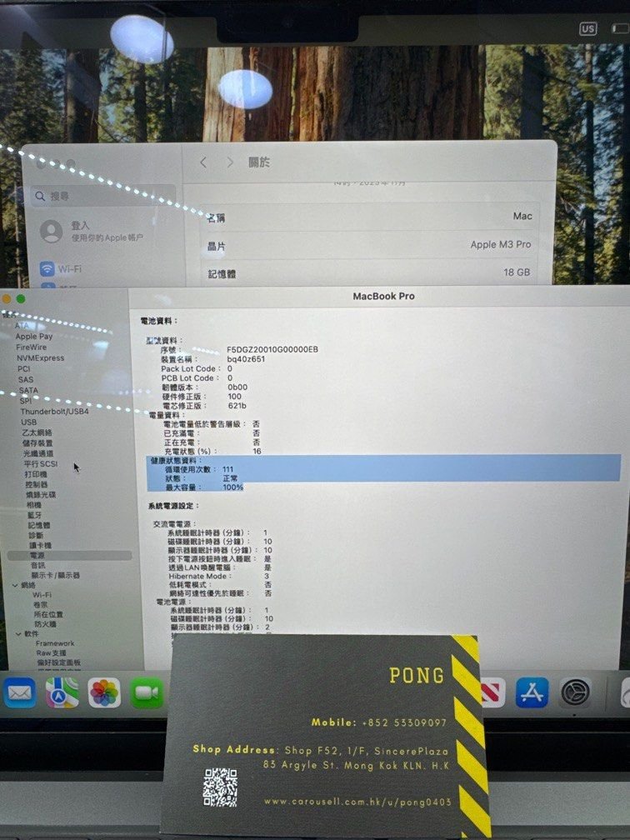The width and height of the screenshot is (630, 840).
Task: Select 控制器 in the sidebar
Action: point(37,484)
